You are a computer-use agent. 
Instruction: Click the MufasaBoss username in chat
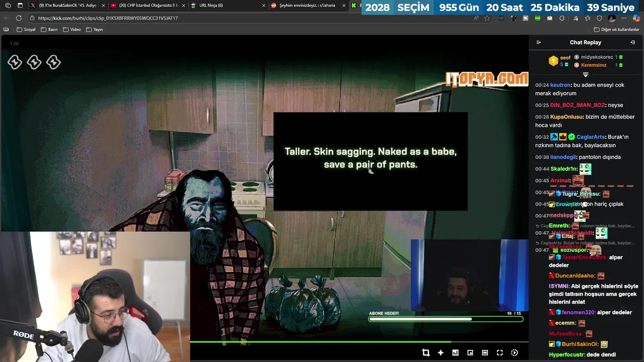[566, 333]
